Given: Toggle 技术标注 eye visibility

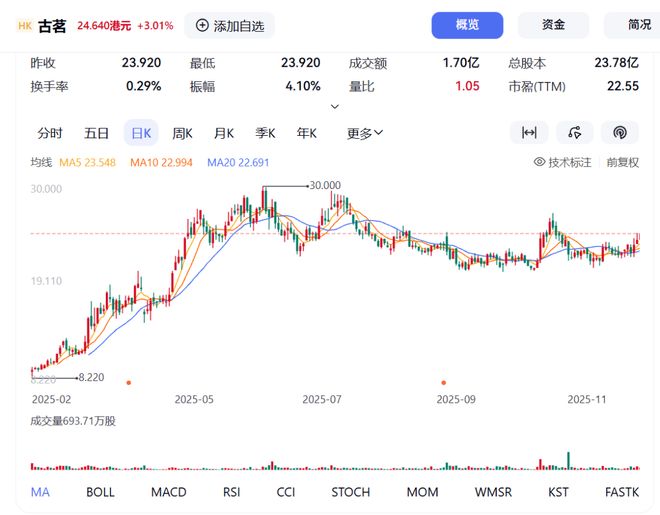Looking at the screenshot, I should coord(539,162).
